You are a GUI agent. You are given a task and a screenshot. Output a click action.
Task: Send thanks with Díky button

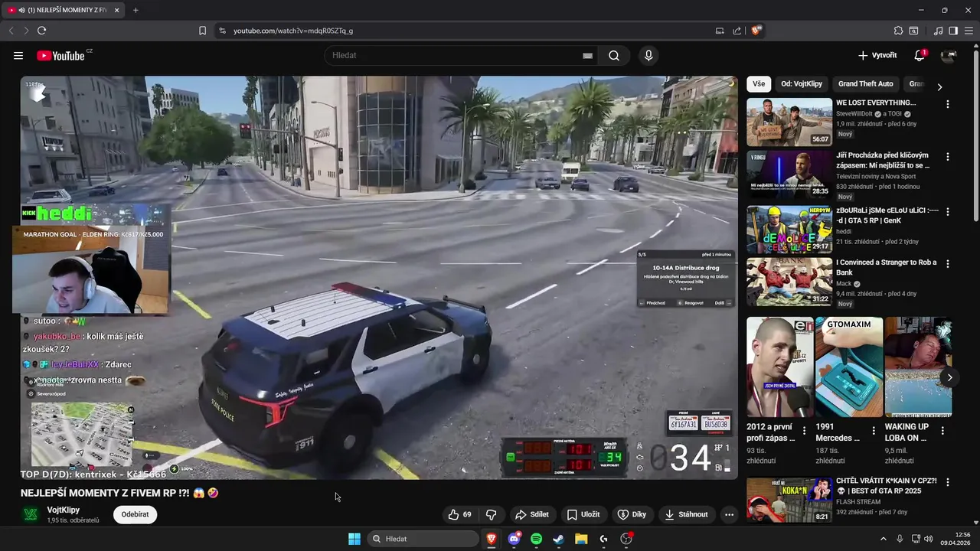coord(632,514)
